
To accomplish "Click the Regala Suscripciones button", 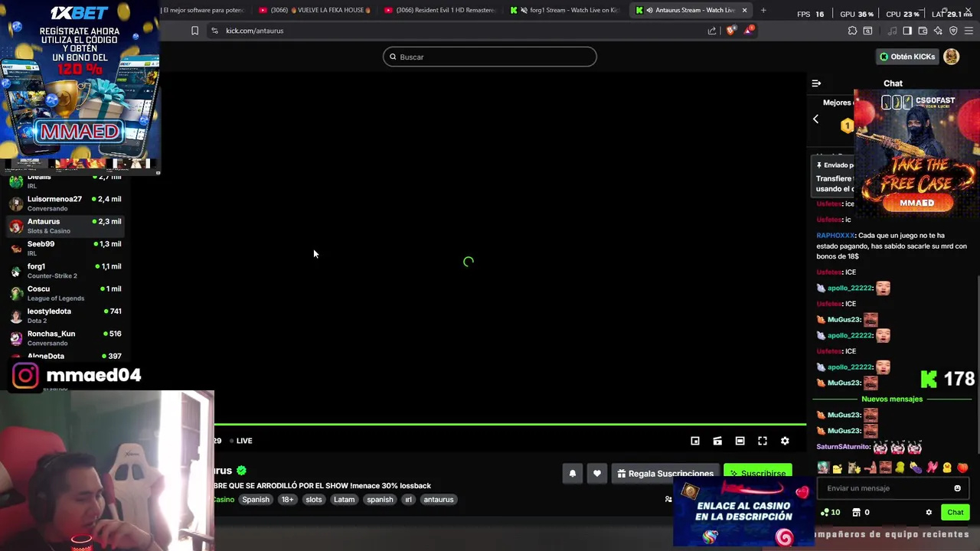I will pyautogui.click(x=665, y=474).
